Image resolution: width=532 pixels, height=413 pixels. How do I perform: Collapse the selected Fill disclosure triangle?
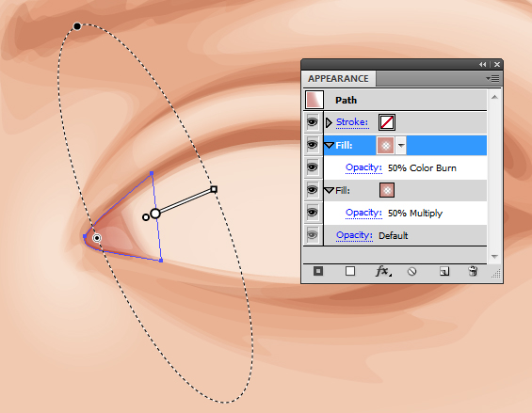(x=330, y=146)
